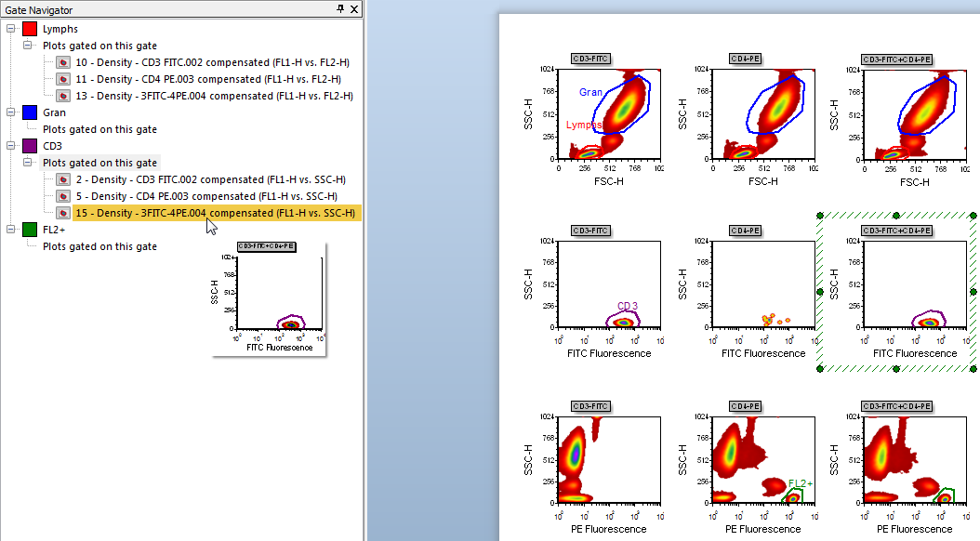The height and width of the screenshot is (541, 980).
Task: Collapse the CD3 gate node
Action: click(10, 146)
